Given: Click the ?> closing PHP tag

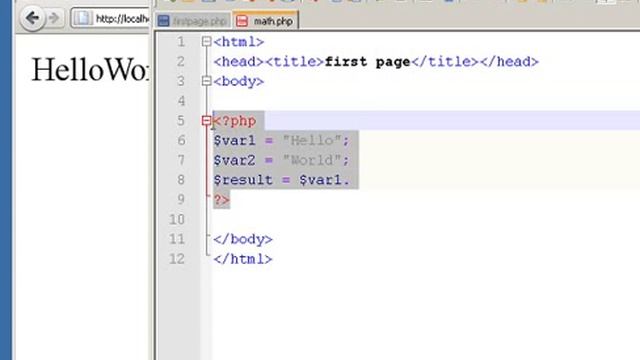Looking at the screenshot, I should pos(222,200).
